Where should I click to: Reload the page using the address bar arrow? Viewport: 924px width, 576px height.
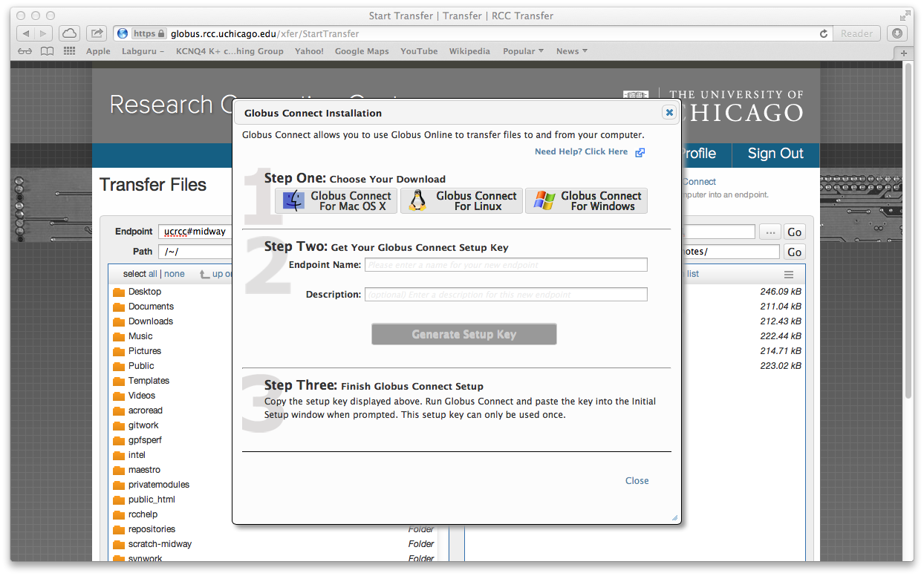(x=824, y=33)
